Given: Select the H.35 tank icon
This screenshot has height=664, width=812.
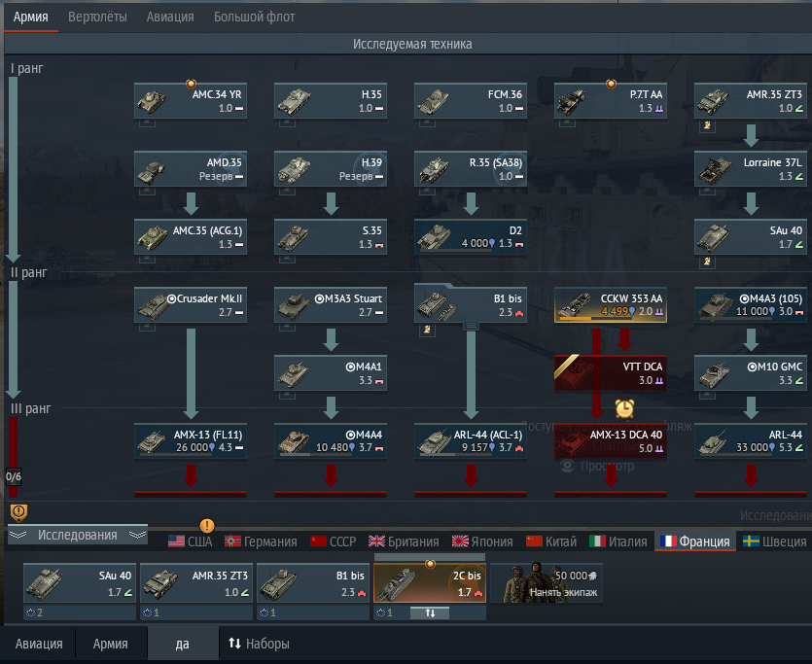Looking at the screenshot, I should click(x=293, y=101).
